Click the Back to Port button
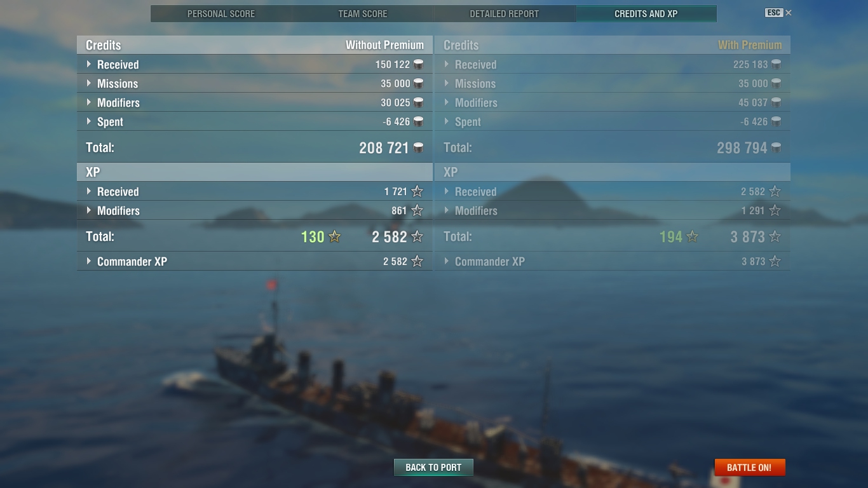This screenshot has width=868, height=488. pos(433,468)
